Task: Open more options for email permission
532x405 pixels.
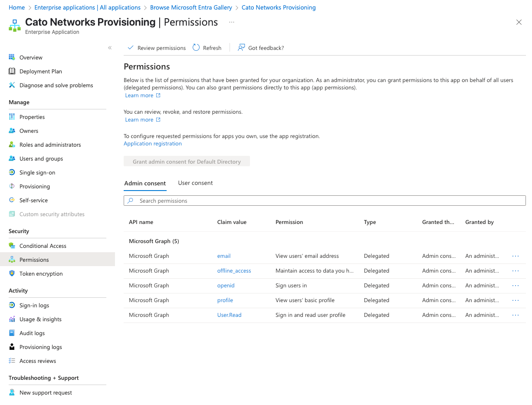Action: [x=516, y=256]
